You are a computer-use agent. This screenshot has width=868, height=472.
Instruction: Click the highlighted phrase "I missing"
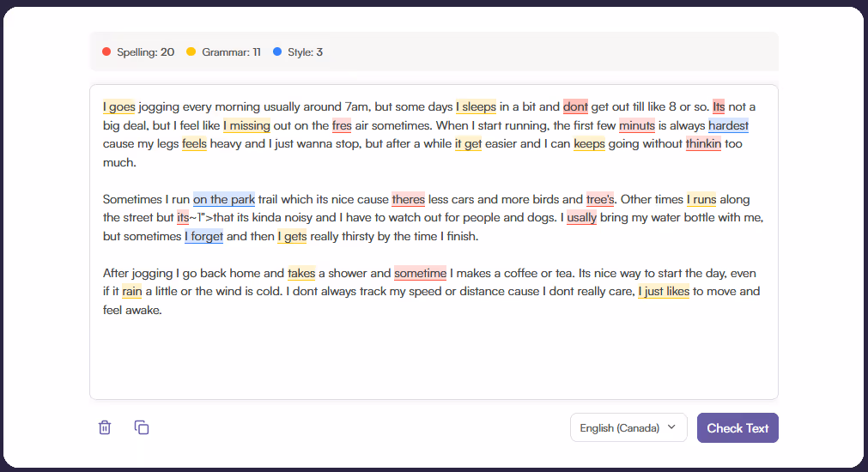point(247,125)
